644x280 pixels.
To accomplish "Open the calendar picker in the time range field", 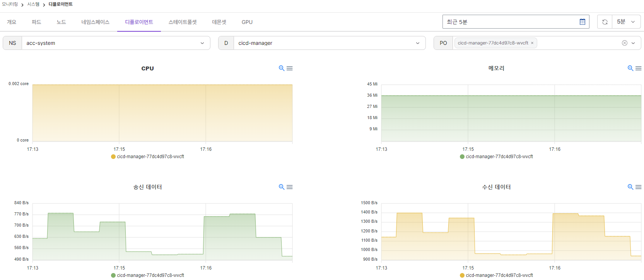I will click(583, 22).
